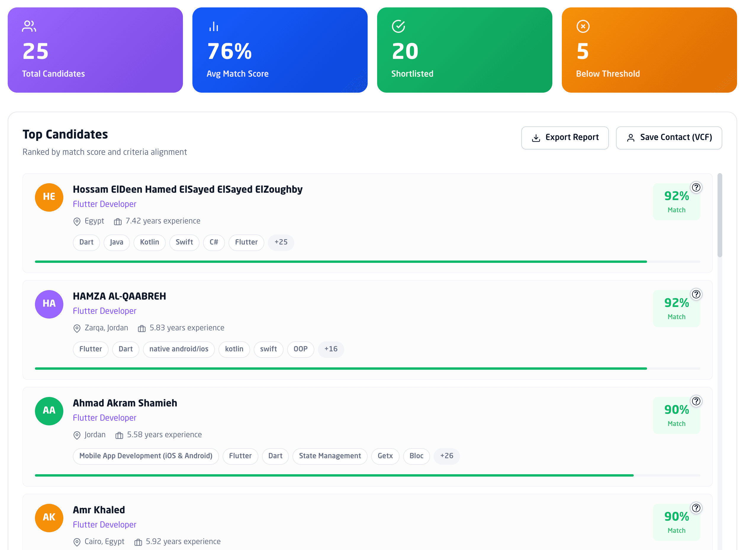Viewport: 756px width, 550px height.
Task: Click the users icon on Total Candidates card
Action: (x=29, y=26)
